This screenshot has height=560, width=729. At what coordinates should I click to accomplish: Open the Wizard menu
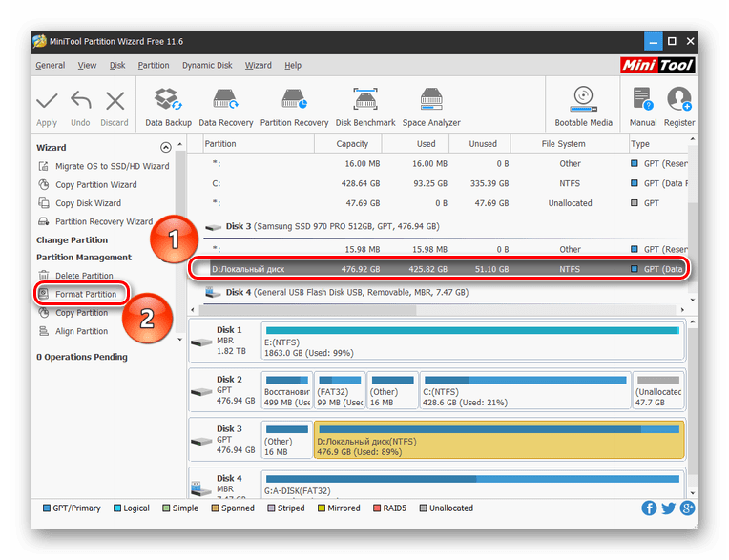pyautogui.click(x=258, y=66)
